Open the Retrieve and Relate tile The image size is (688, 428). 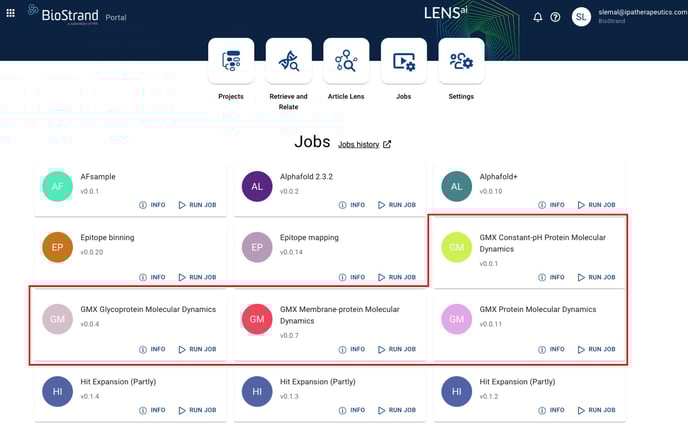pos(288,61)
